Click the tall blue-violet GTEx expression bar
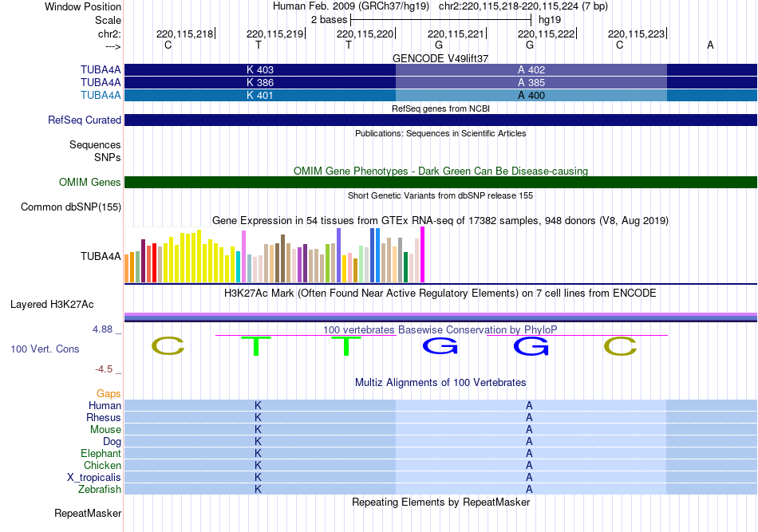The height and width of the screenshot is (532, 758). pyautogui.click(x=339, y=255)
